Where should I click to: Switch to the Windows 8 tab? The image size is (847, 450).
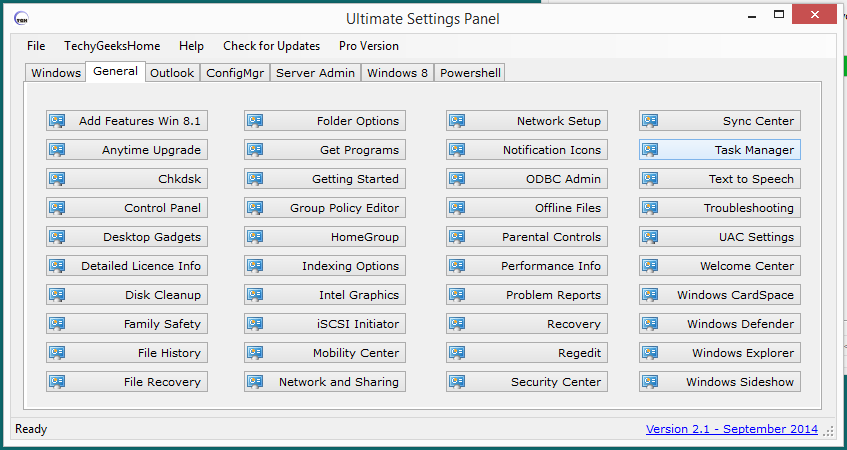(397, 73)
